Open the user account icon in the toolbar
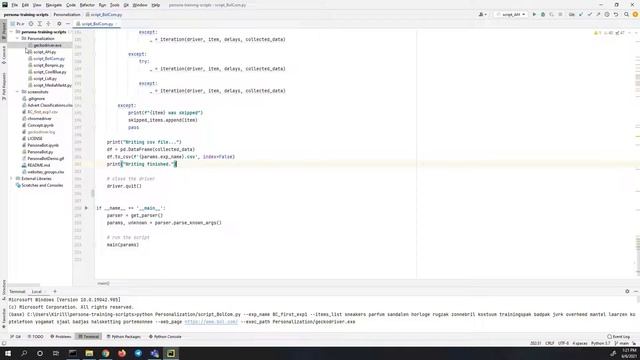The height and width of the screenshot is (360, 640). [x=482, y=14]
